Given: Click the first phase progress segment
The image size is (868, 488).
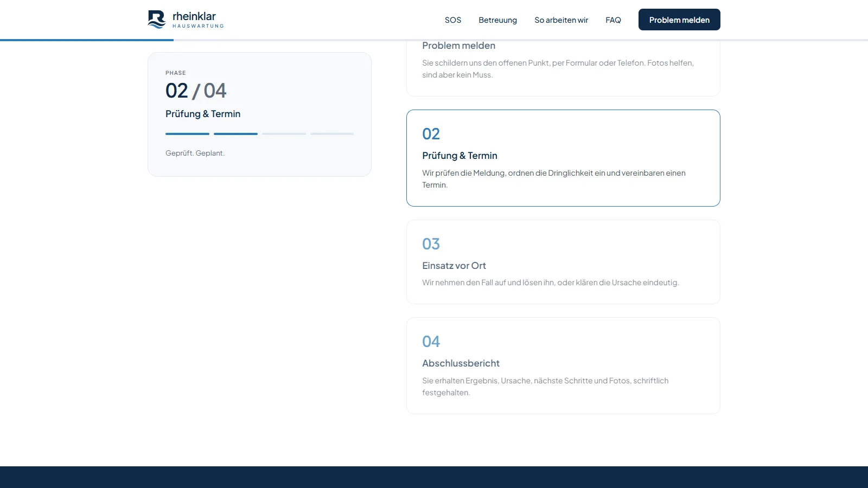Looking at the screenshot, I should pos(187,134).
